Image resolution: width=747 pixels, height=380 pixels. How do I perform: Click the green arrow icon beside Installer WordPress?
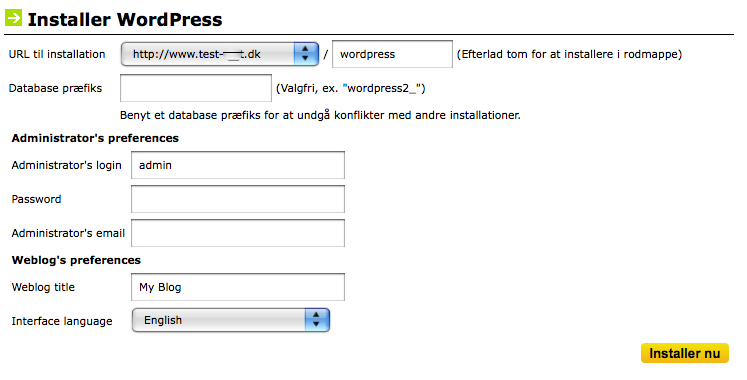13,18
